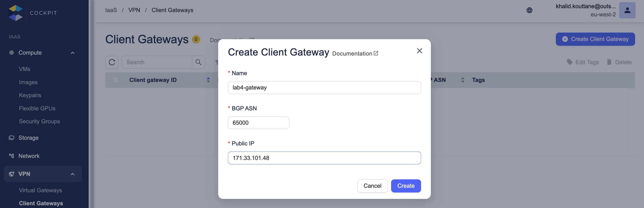
Task: Click the Cancel button in dialog
Action: tap(372, 186)
